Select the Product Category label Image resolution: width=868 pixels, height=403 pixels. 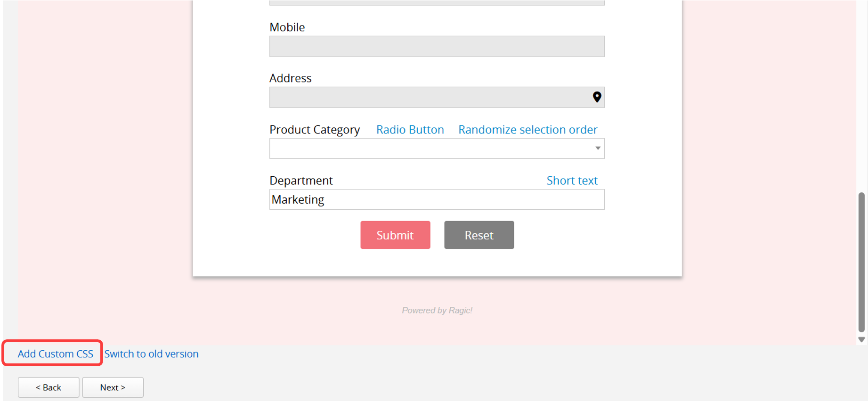tap(315, 130)
